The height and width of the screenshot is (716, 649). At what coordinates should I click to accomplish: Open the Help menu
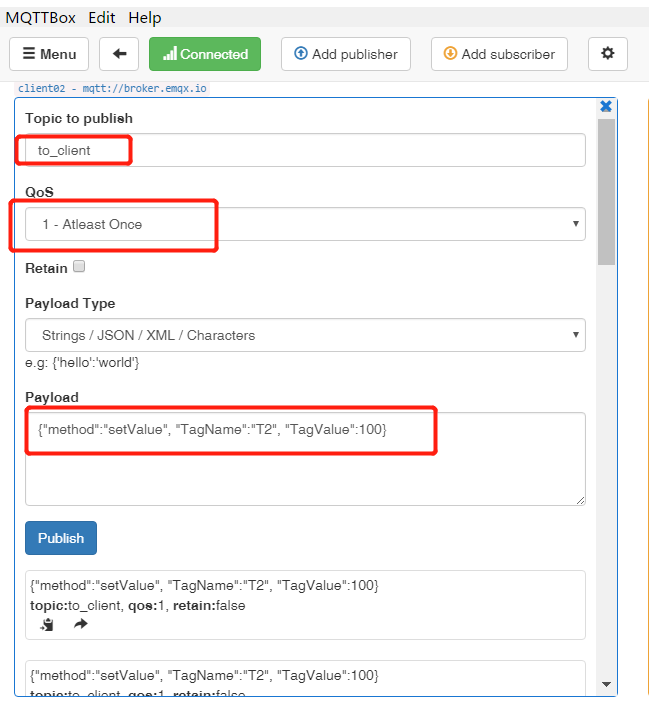(145, 17)
